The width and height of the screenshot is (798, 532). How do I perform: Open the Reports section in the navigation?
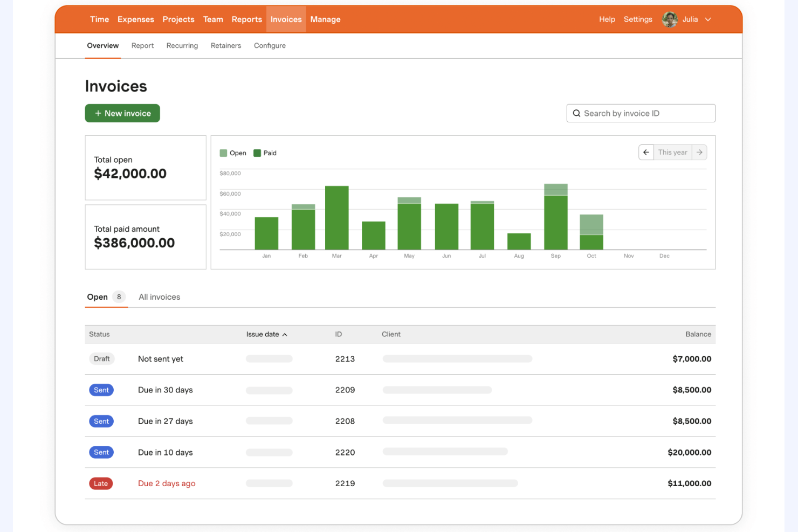[x=246, y=19]
